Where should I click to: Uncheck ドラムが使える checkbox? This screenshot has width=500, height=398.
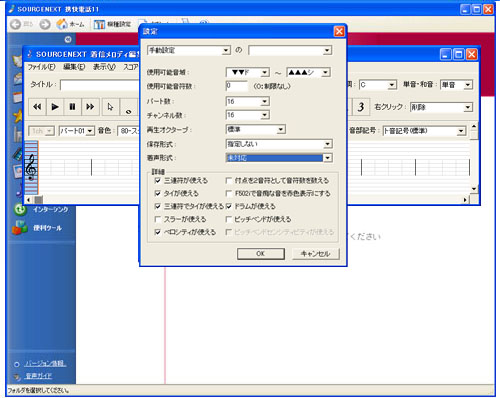(x=229, y=206)
